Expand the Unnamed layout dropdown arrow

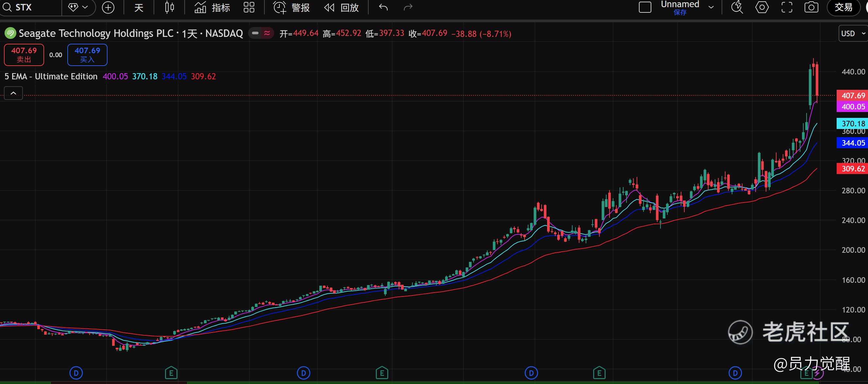point(711,8)
